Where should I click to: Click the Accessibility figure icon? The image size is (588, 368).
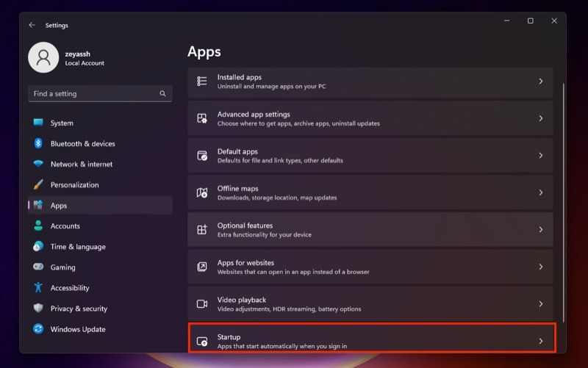point(38,288)
